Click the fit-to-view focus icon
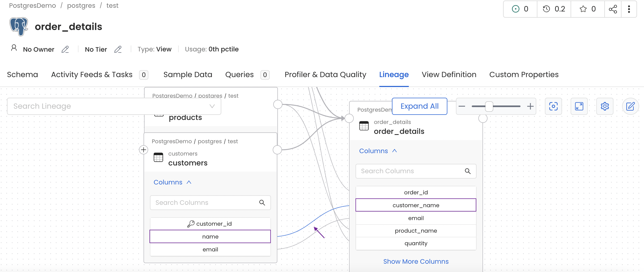Screen dimensions: 644x272 (x=553, y=106)
